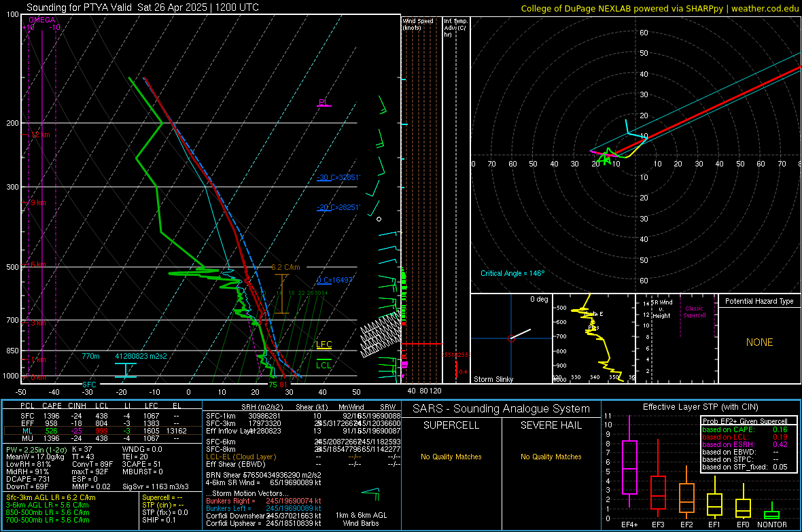Click the -30 C=32851' height label
Image resolution: width=802 pixels, height=532 pixels.
[338, 177]
